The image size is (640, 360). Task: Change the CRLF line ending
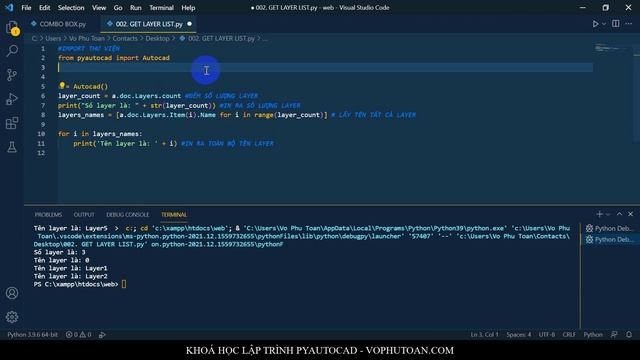coord(569,335)
